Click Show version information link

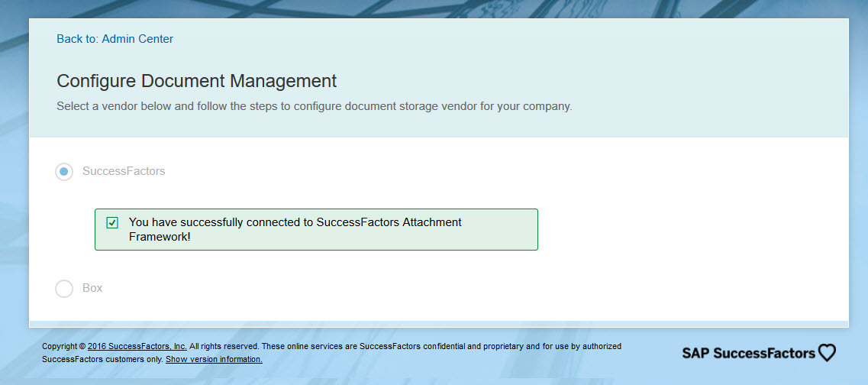tap(214, 359)
